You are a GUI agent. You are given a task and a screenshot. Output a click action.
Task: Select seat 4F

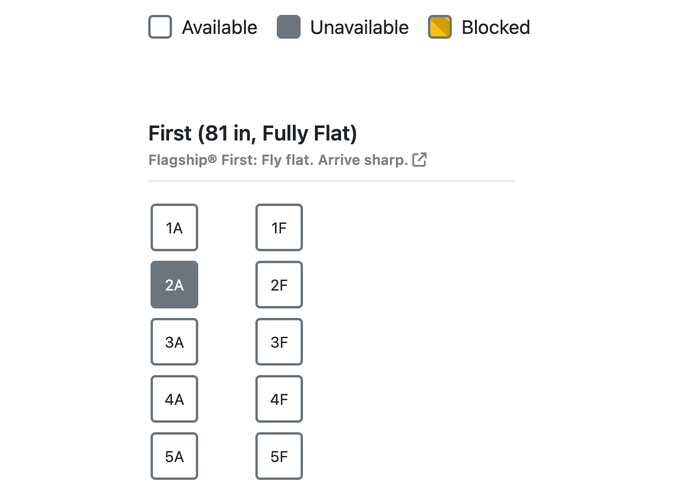pos(279,399)
